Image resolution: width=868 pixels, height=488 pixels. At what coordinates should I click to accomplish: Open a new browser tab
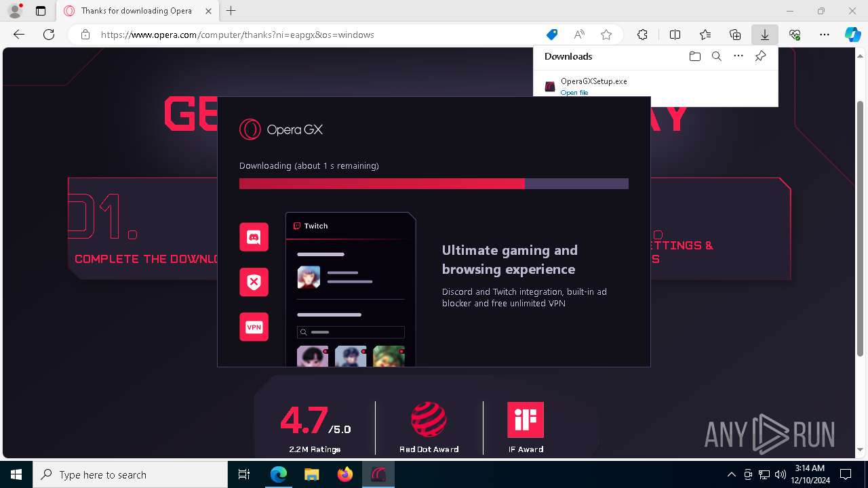tap(231, 11)
